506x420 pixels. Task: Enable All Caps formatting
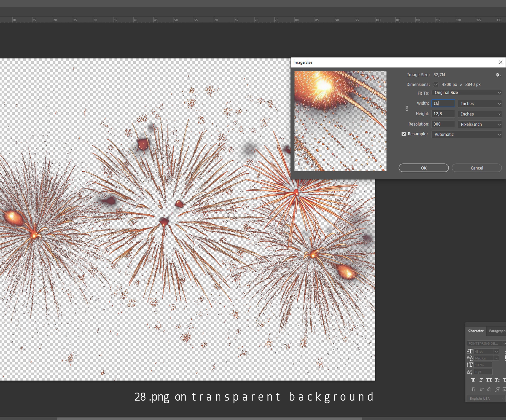[489, 380]
